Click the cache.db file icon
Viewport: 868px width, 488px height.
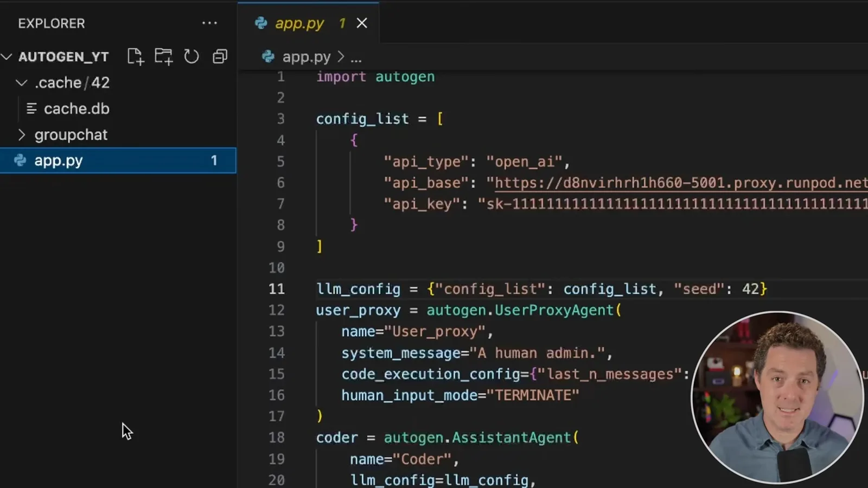coord(32,109)
